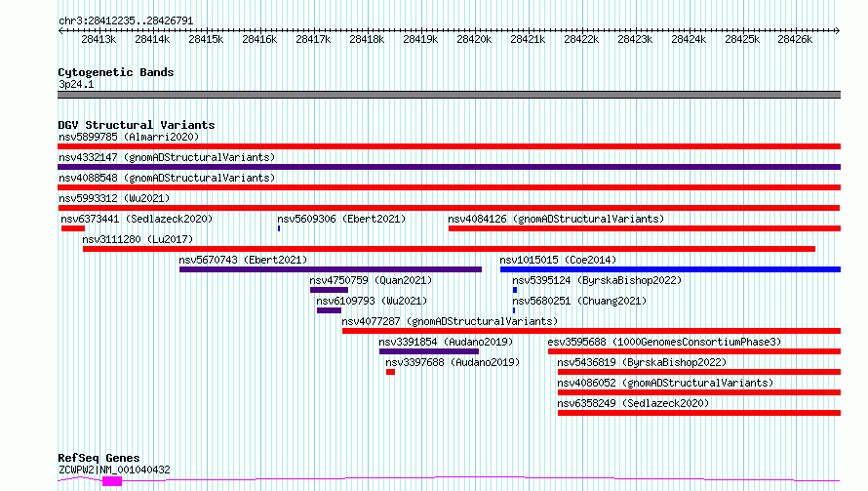Image resolution: width=868 pixels, height=491 pixels.
Task: Click the 28426k ruler tick label
Action: click(795, 39)
